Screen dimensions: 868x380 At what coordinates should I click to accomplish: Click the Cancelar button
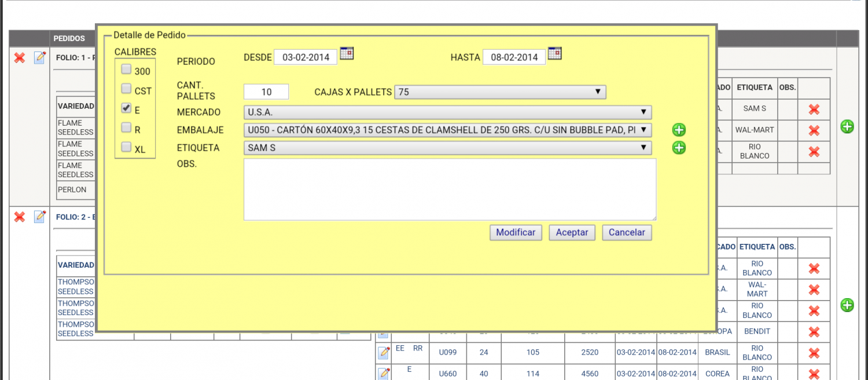tap(627, 232)
